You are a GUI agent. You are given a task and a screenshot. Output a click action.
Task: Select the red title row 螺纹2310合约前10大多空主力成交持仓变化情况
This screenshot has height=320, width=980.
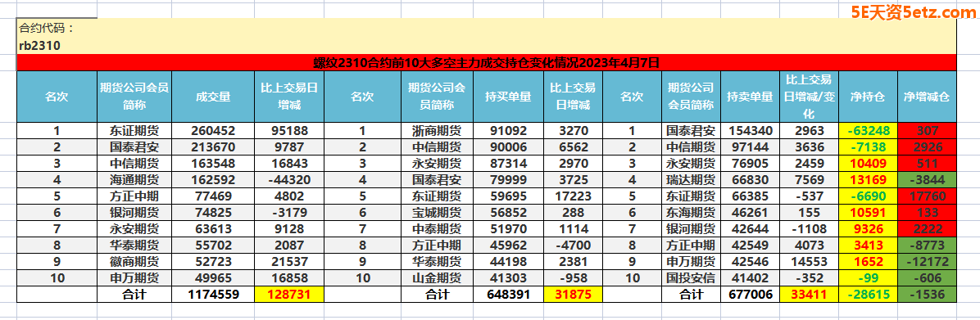pos(486,62)
